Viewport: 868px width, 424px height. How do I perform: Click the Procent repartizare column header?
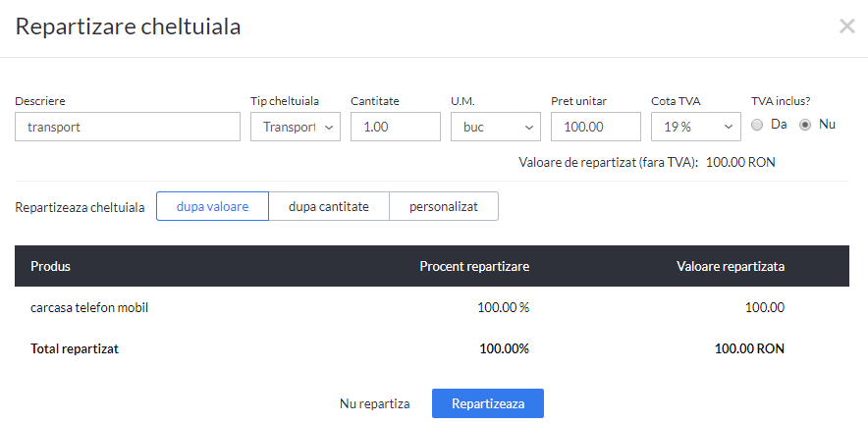coord(474,266)
